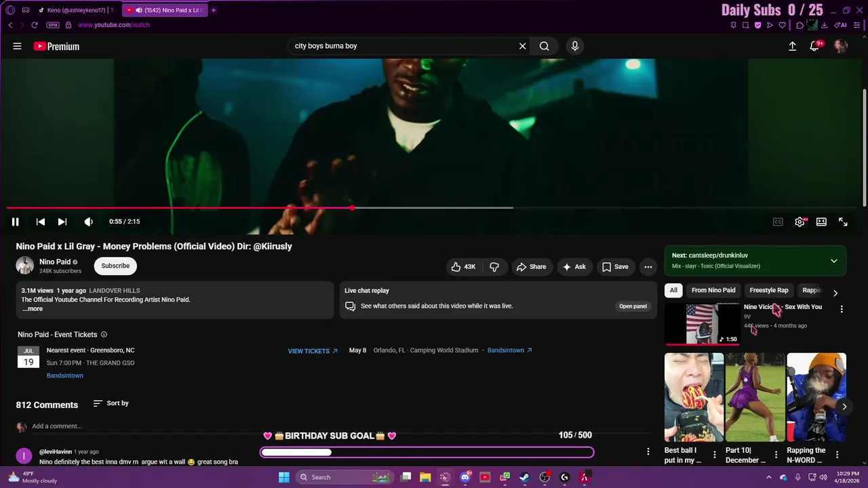Expand description with ...more
868x488 pixels.
[x=33, y=309]
